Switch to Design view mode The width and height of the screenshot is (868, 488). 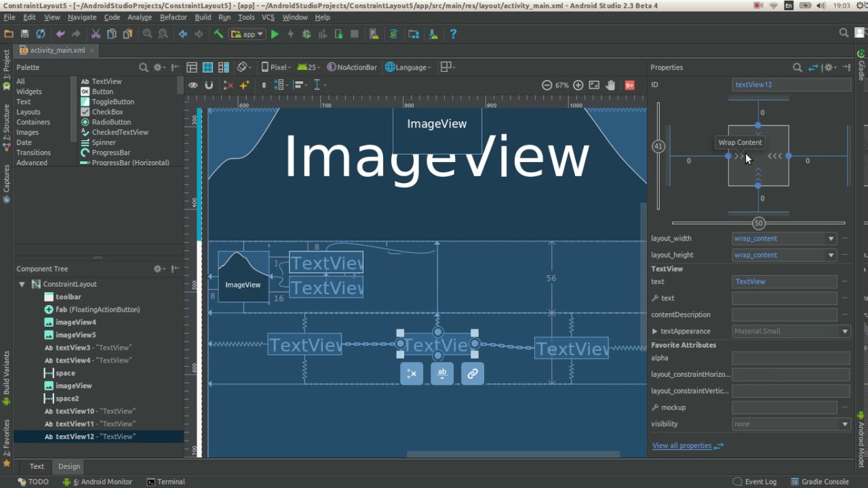pos(192,67)
